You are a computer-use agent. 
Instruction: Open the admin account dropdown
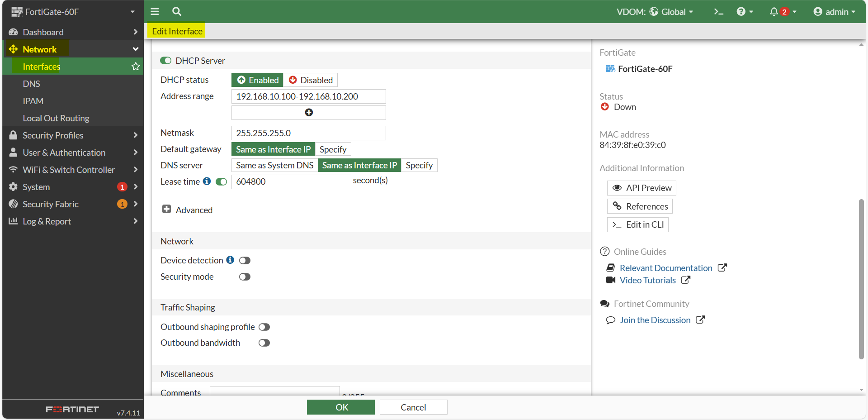tap(834, 12)
